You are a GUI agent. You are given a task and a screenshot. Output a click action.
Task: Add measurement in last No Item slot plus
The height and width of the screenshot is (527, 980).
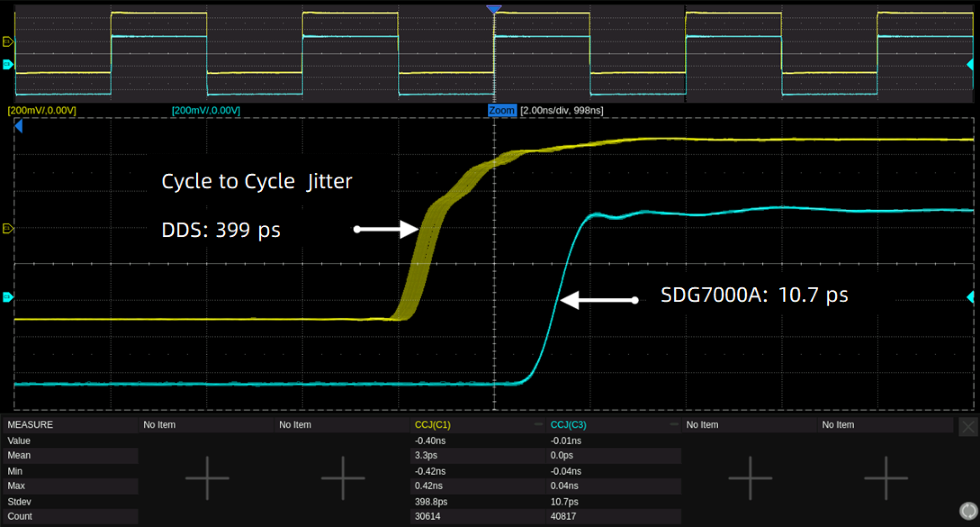886,478
